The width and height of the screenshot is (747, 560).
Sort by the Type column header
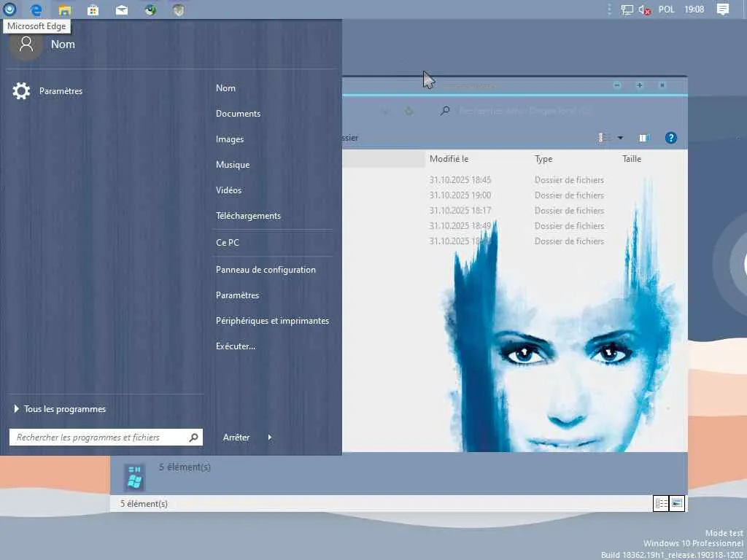(x=543, y=159)
